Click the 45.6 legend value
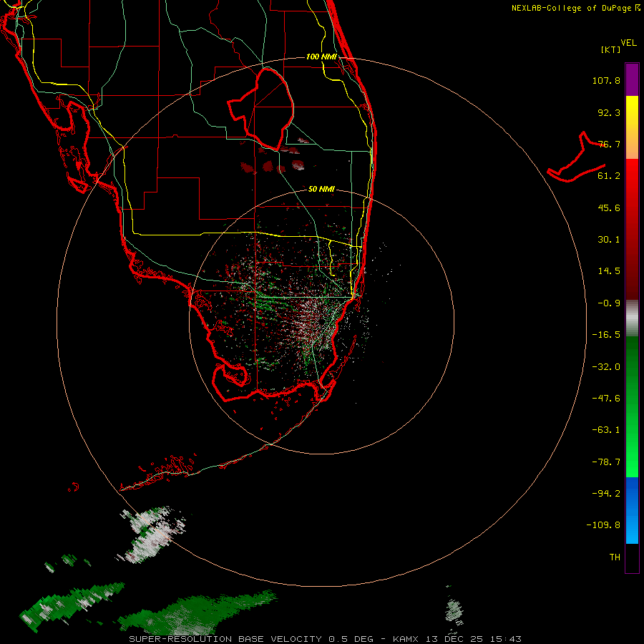The image size is (644, 644). pyautogui.click(x=609, y=208)
